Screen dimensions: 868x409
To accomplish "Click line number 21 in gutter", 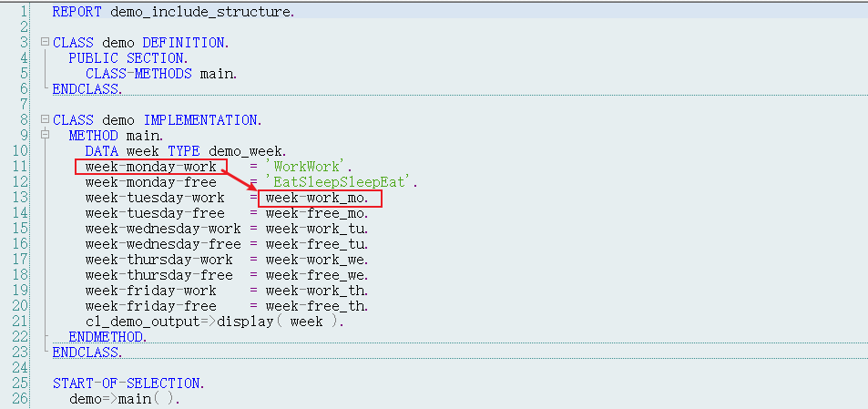I will tap(19, 321).
